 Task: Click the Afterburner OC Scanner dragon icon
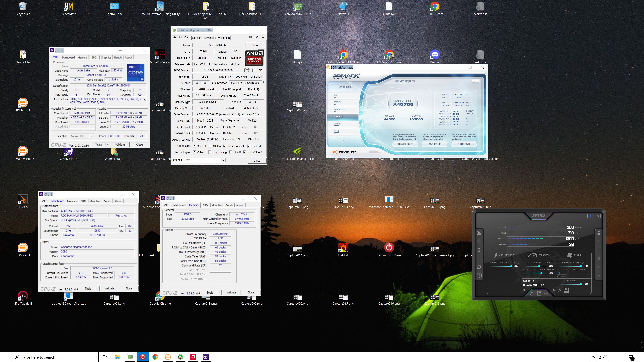pyautogui.click(x=479, y=233)
